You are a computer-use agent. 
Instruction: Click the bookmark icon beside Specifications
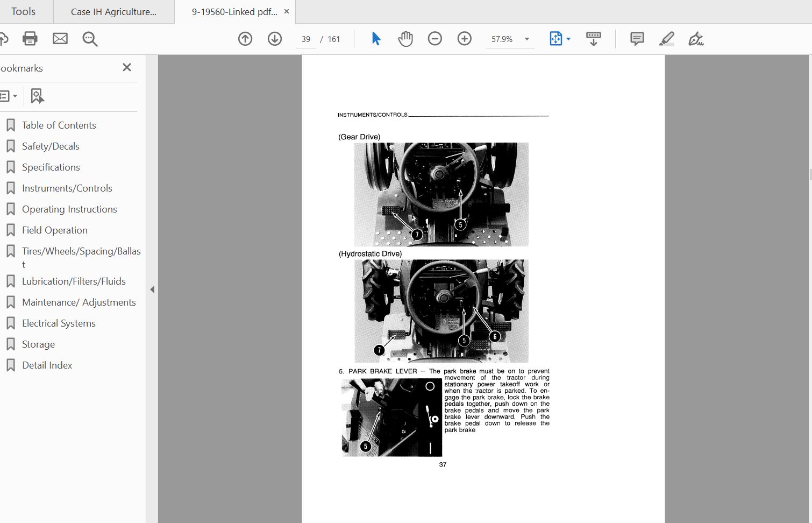[10, 167]
